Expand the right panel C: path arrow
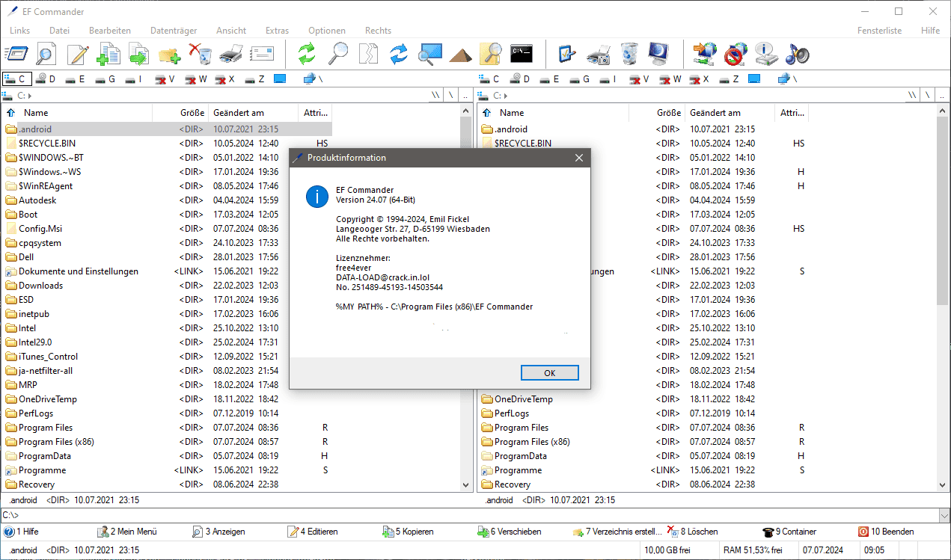The image size is (951, 560). pyautogui.click(x=507, y=96)
